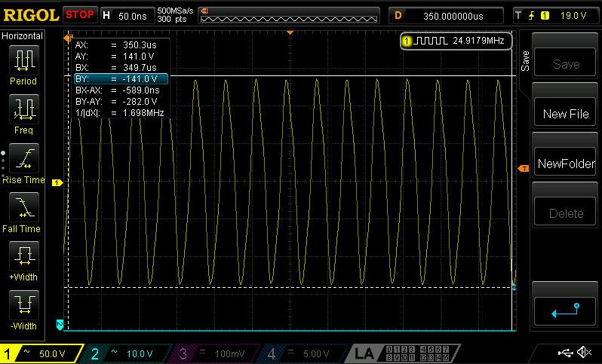Open the horizontal timebase 50.0ns setting
The width and height of the screenshot is (602, 364).
127,16
